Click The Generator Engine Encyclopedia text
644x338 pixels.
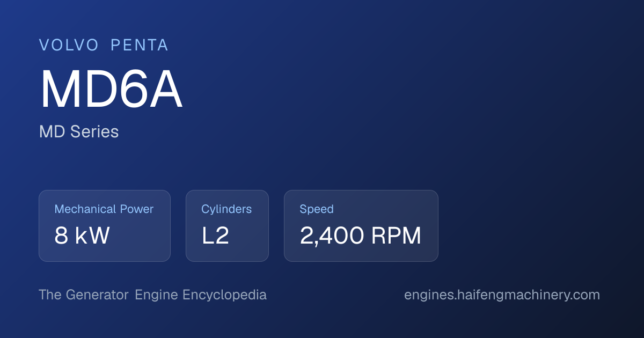(152, 295)
